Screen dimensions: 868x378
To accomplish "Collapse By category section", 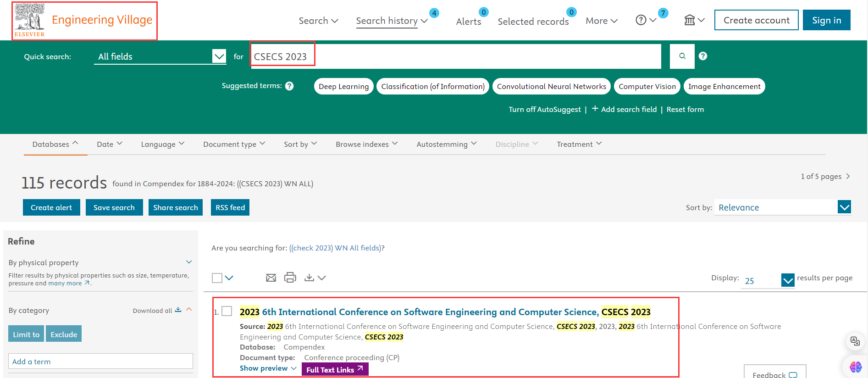I will pyautogui.click(x=189, y=310).
